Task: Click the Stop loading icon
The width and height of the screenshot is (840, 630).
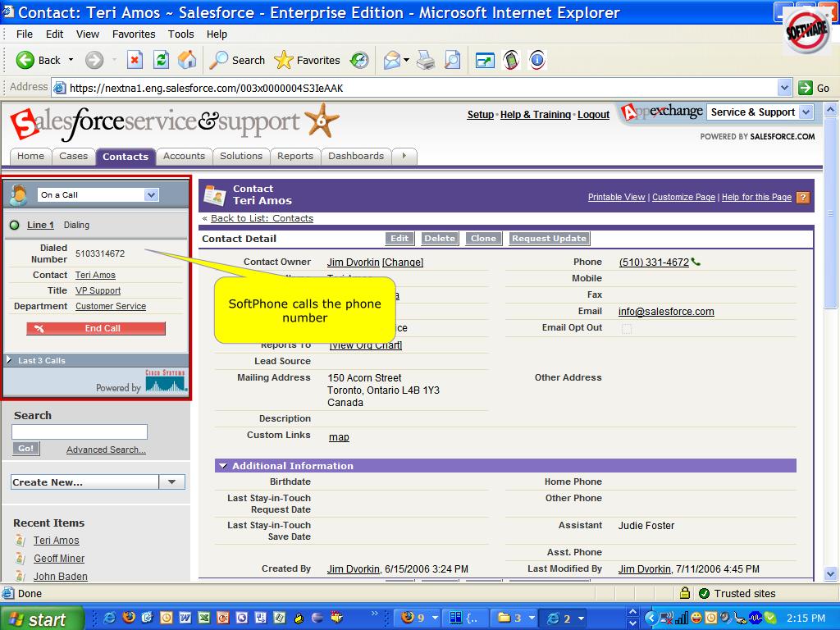Action: coord(135,60)
